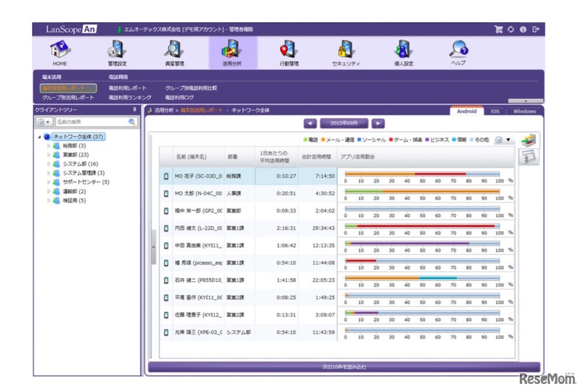Viewport: 584px width, 392px height.
Task: Click MO 花子's app usage ratio bar
Action: click(422, 174)
